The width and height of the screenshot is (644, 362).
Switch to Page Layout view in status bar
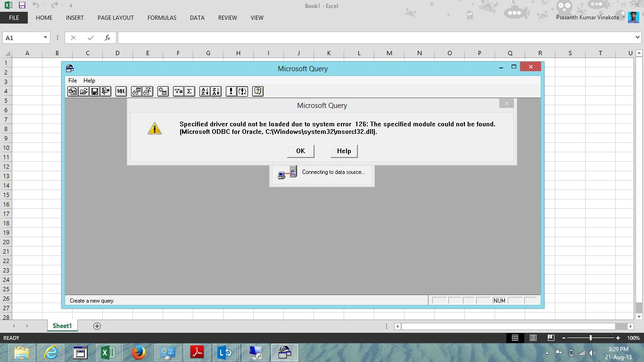coord(533,337)
